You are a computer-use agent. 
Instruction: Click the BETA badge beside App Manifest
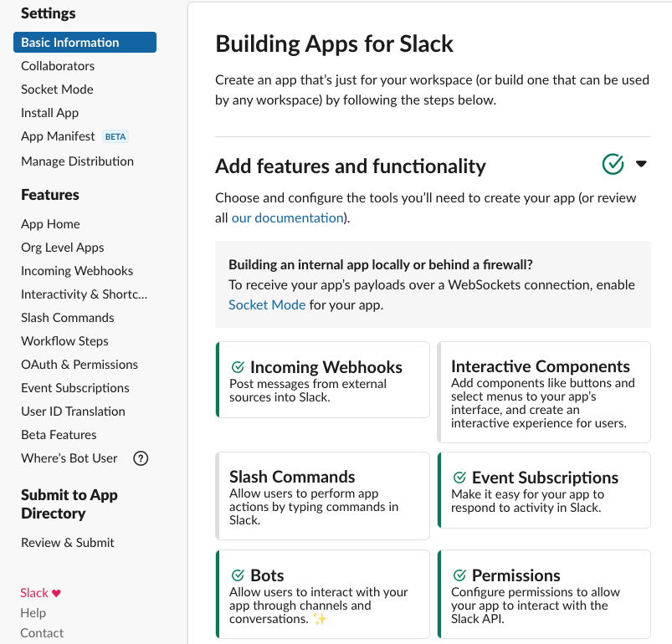[115, 136]
